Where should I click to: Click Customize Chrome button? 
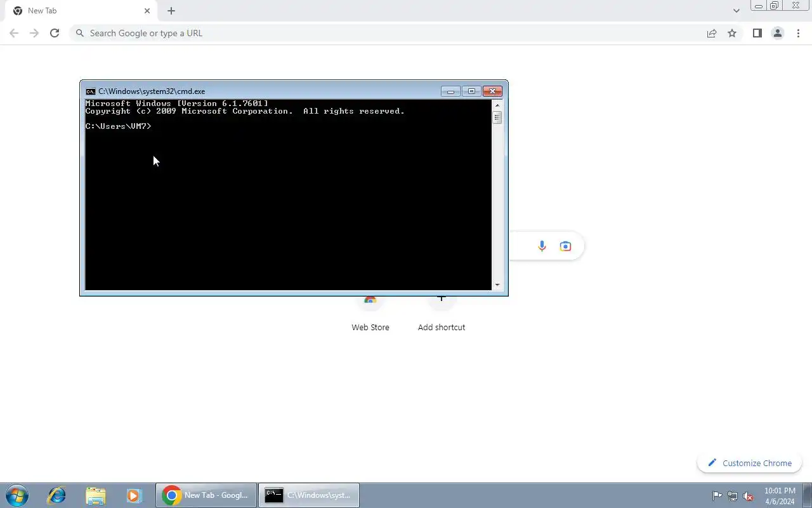(x=750, y=463)
